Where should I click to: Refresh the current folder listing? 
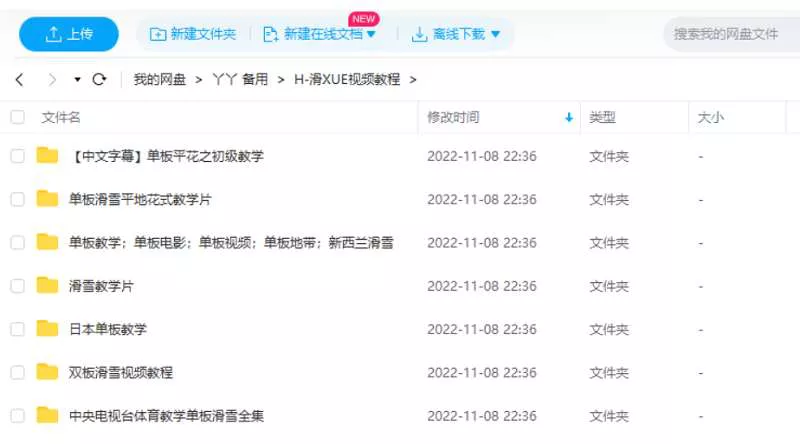(x=99, y=80)
